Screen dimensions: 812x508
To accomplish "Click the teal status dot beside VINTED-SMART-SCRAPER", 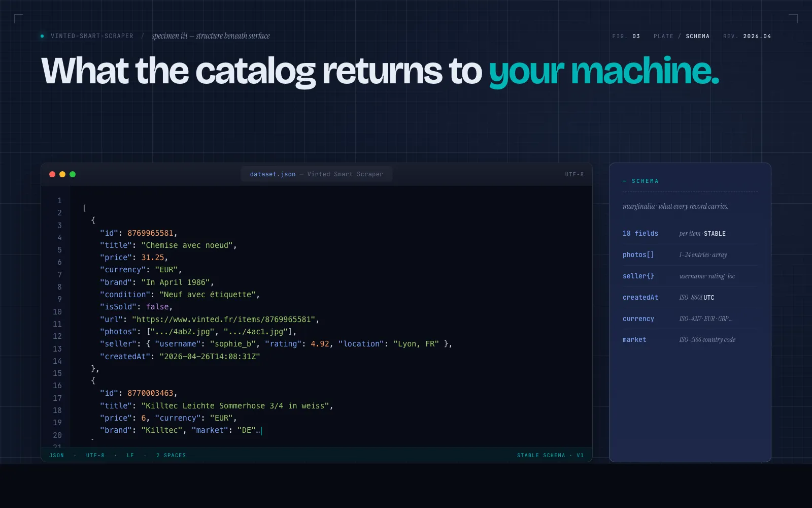I will 42,36.
